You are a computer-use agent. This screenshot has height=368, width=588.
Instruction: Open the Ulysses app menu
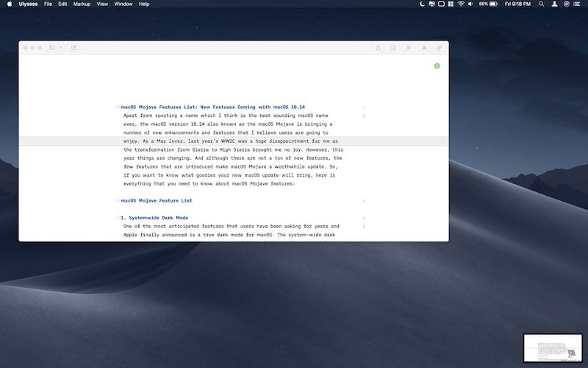pos(28,4)
